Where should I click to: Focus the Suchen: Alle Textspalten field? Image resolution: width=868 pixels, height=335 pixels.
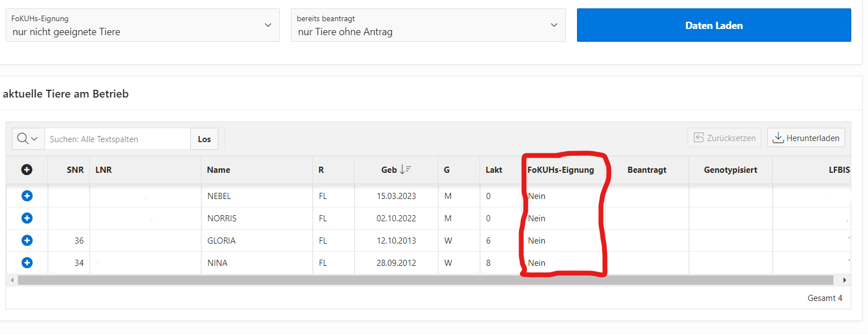pyautogui.click(x=117, y=139)
